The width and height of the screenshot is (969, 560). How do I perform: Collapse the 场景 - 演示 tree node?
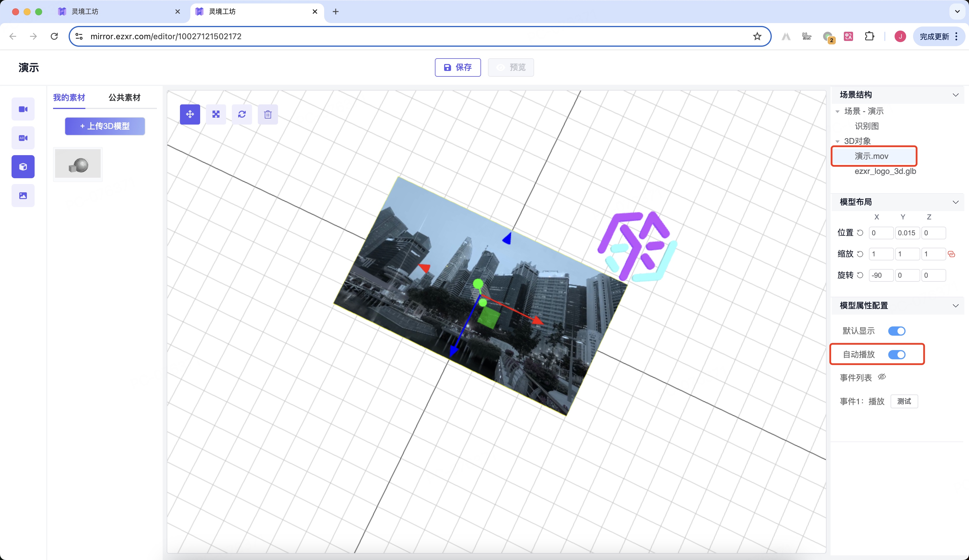(837, 112)
